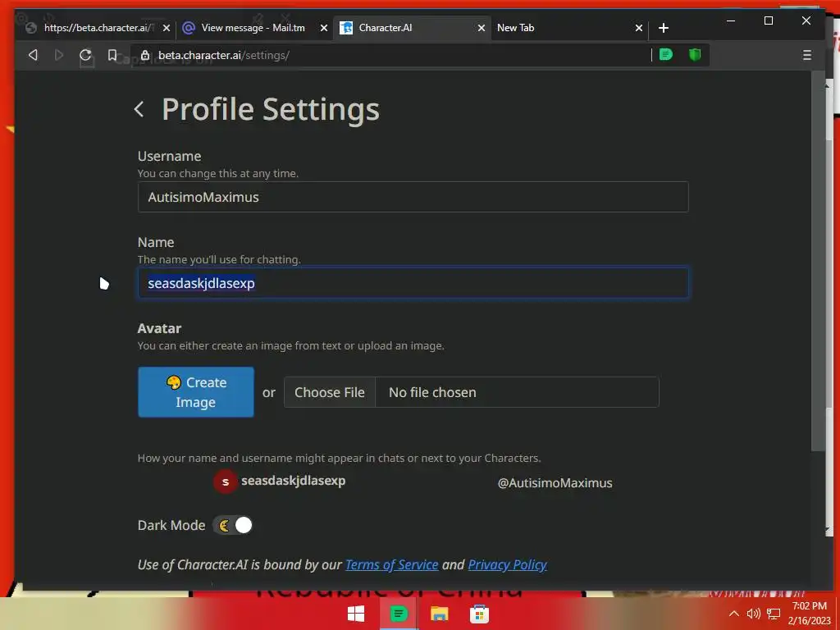840x630 pixels.
Task: Go back using the Profile Settings arrow
Action: pyautogui.click(x=139, y=109)
